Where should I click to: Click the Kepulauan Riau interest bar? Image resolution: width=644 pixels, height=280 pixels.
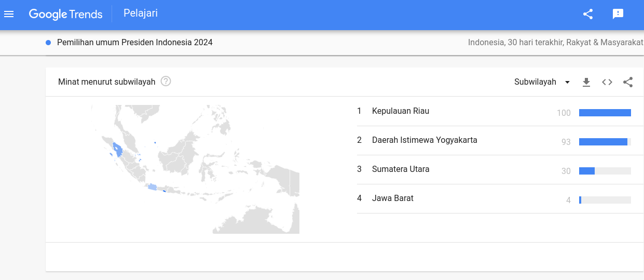(605, 113)
